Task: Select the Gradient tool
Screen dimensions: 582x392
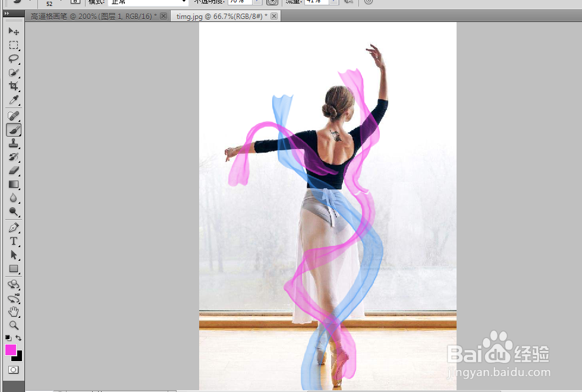Action: 13,184
